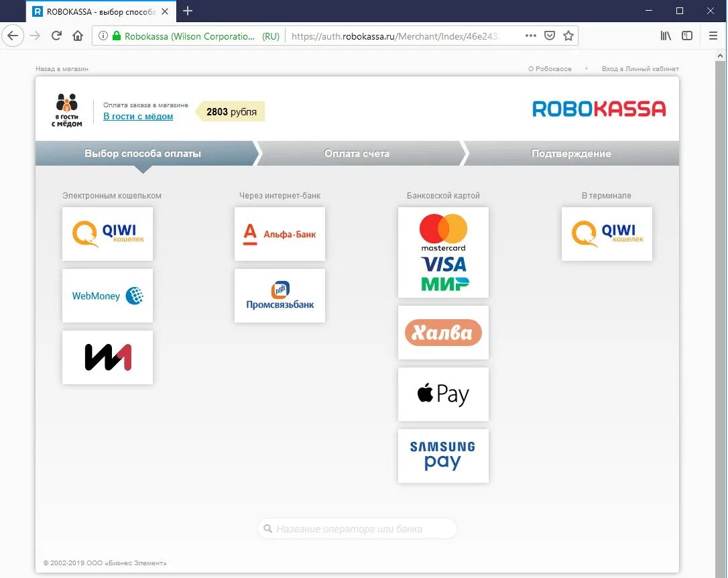The height and width of the screenshot is (578, 728).
Task: Click the Электронным кошельком heading
Action: point(112,196)
